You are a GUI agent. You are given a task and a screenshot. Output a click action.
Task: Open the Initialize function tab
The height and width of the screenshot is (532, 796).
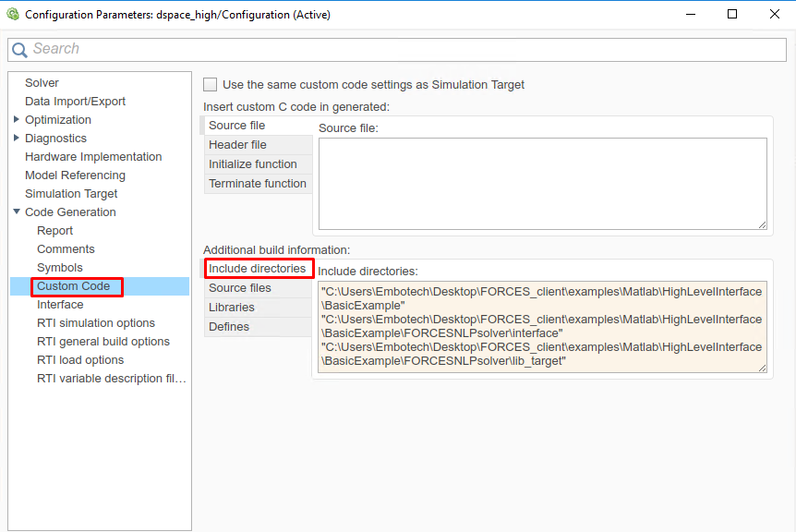tap(252, 164)
